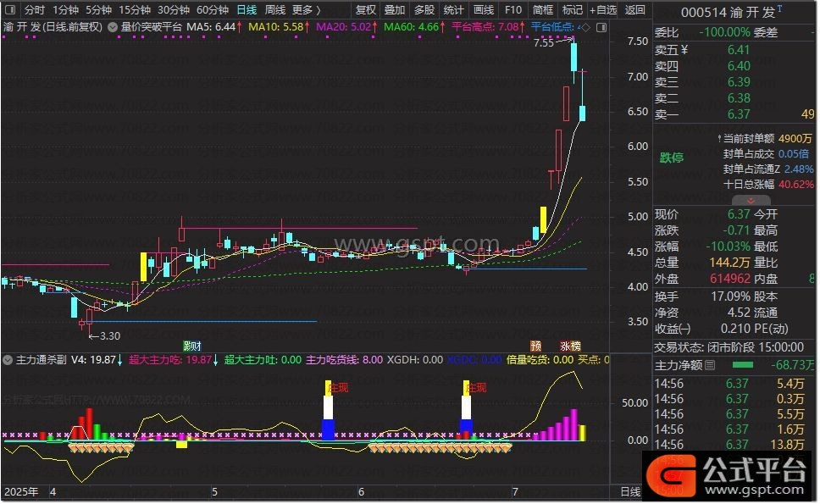Viewport: 820px width, 504px height.
Task: Click the 标记 mark button
Action: pos(572,10)
